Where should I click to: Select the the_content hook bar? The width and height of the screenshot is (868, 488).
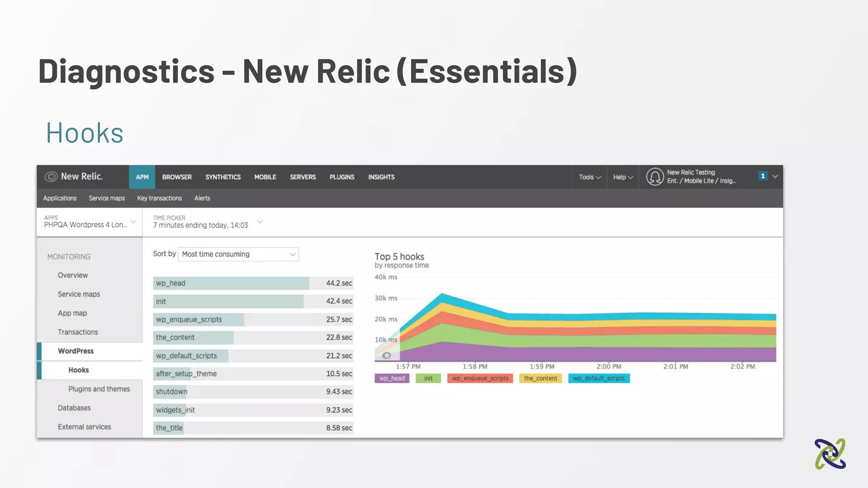click(253, 338)
